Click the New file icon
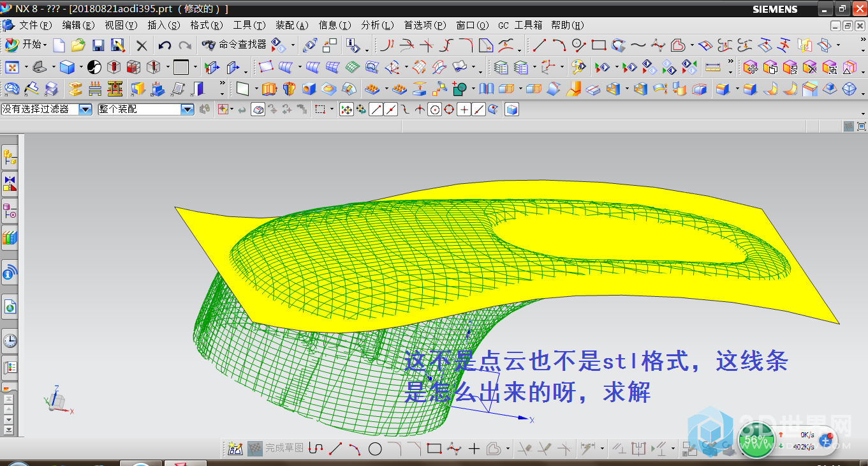The width and height of the screenshot is (868, 466). click(x=59, y=45)
